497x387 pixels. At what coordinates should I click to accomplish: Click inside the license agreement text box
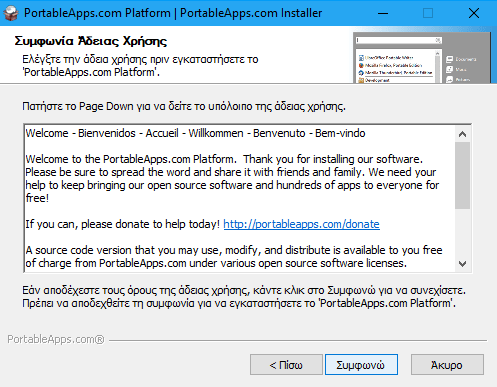click(x=240, y=198)
